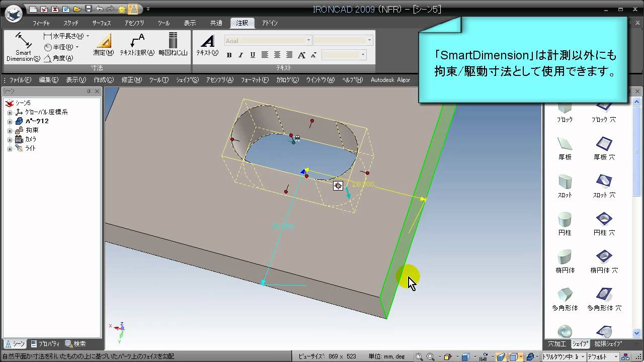Toggle bold text formatting
Image resolution: width=644 pixels, height=362 pixels.
point(229,55)
